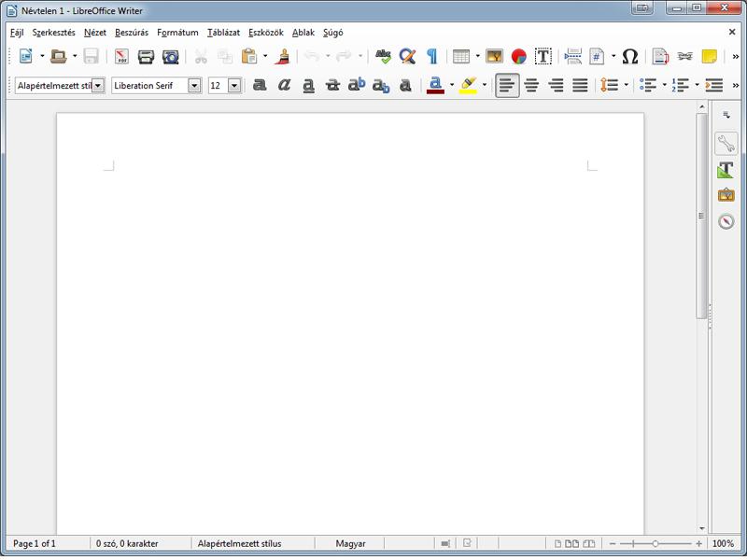Toggle underline text
The image size is (747, 560).
tap(308, 85)
